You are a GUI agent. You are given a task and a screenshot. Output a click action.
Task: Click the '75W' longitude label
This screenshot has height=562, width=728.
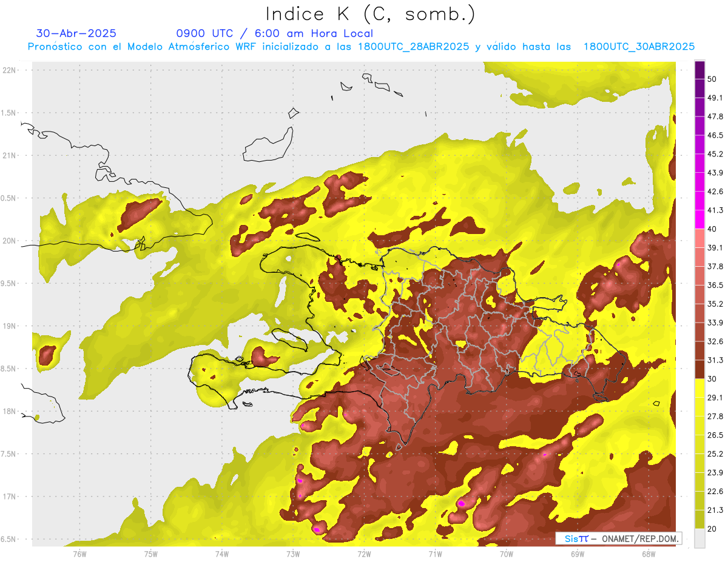pos(151,554)
